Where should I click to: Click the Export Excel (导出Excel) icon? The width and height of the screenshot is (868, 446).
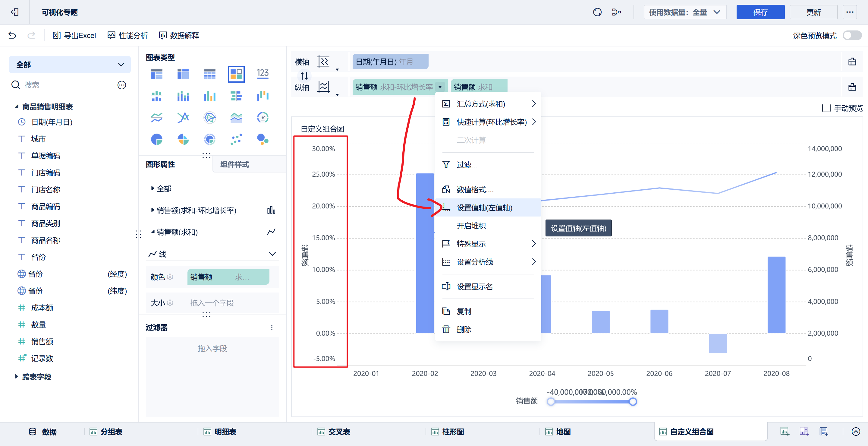(x=56, y=35)
